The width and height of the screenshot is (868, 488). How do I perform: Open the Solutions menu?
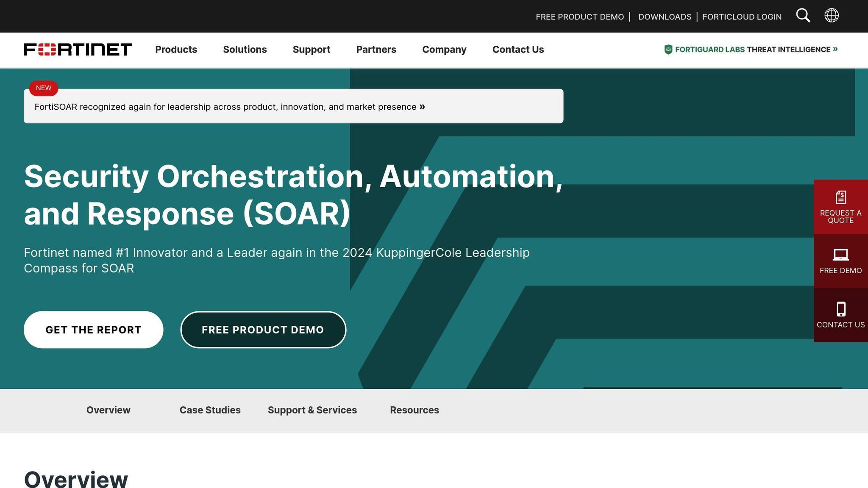click(245, 50)
